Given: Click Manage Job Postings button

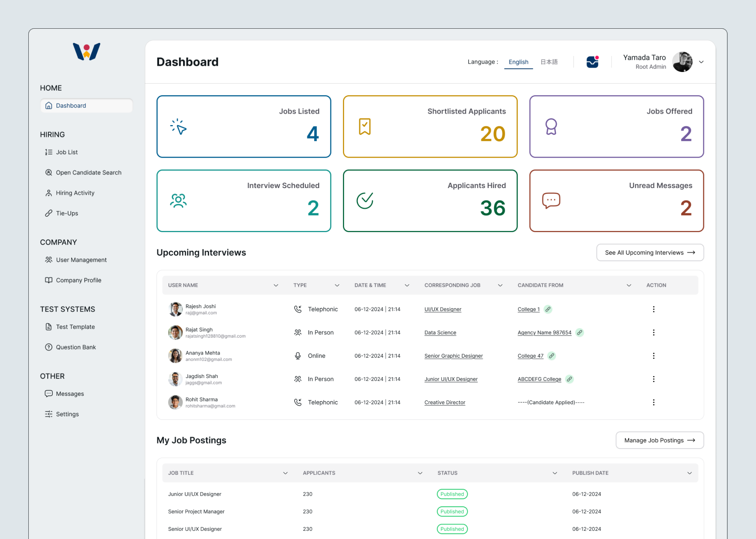Looking at the screenshot, I should [x=660, y=440].
